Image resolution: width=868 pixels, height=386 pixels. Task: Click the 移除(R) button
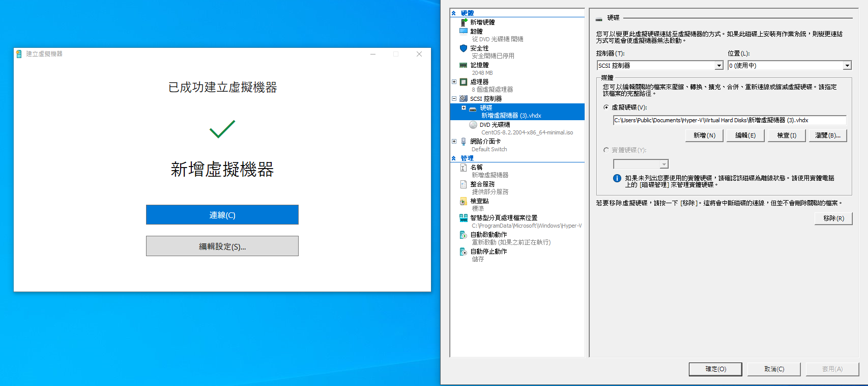click(833, 218)
